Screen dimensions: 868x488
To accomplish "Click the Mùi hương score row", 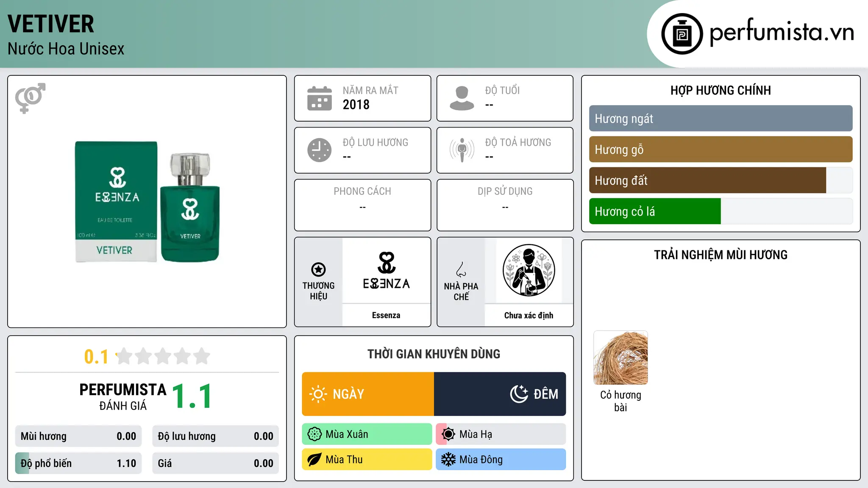I will [x=78, y=436].
